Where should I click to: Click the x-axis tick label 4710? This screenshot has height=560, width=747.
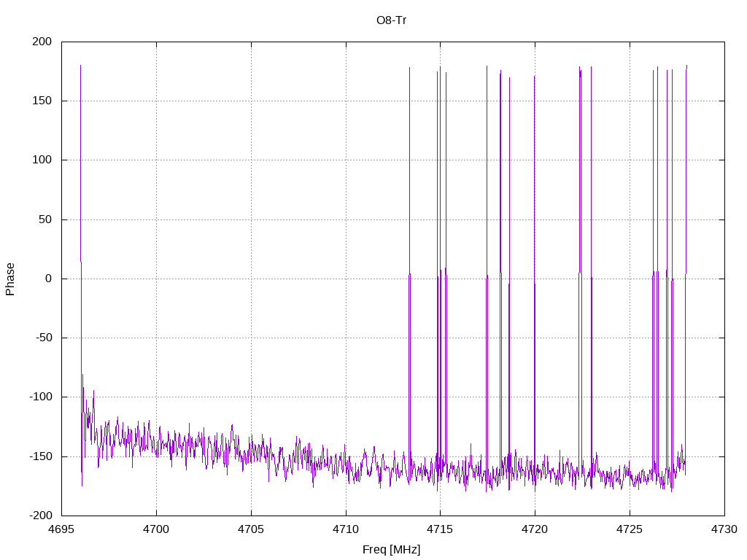coord(346,529)
